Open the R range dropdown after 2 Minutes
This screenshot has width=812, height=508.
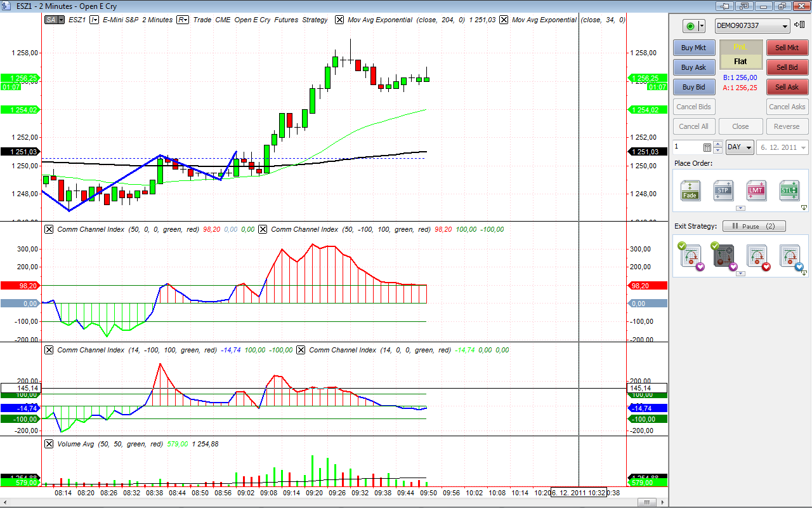click(x=183, y=20)
